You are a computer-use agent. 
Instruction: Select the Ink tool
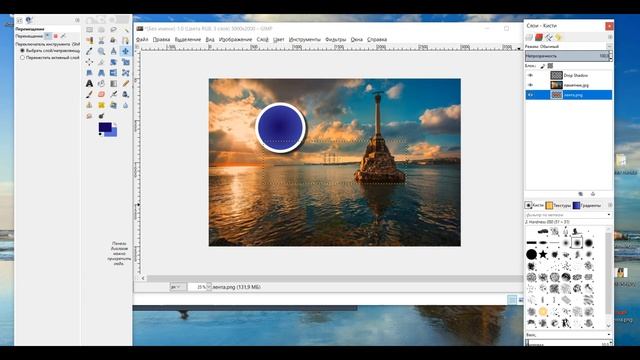pos(125,94)
